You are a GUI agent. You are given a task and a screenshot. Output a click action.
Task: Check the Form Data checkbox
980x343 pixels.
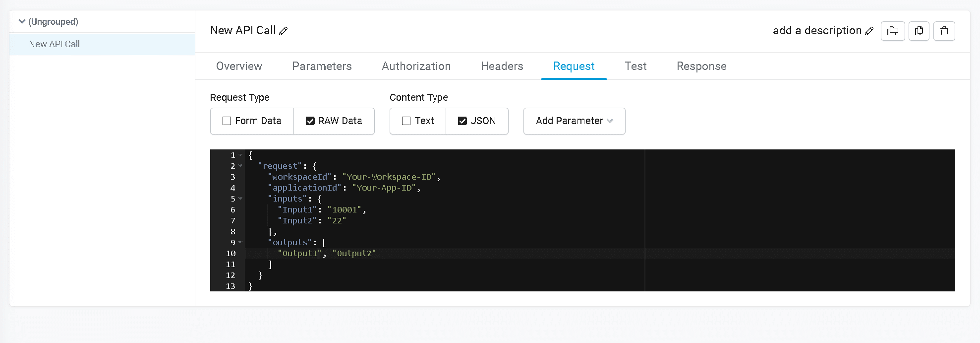pyautogui.click(x=227, y=121)
